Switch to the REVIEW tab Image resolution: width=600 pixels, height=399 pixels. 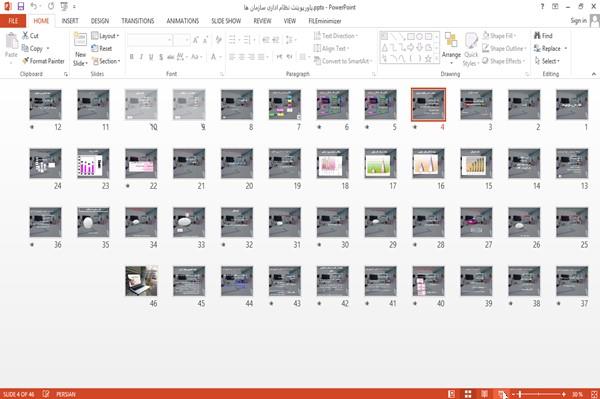(262, 21)
